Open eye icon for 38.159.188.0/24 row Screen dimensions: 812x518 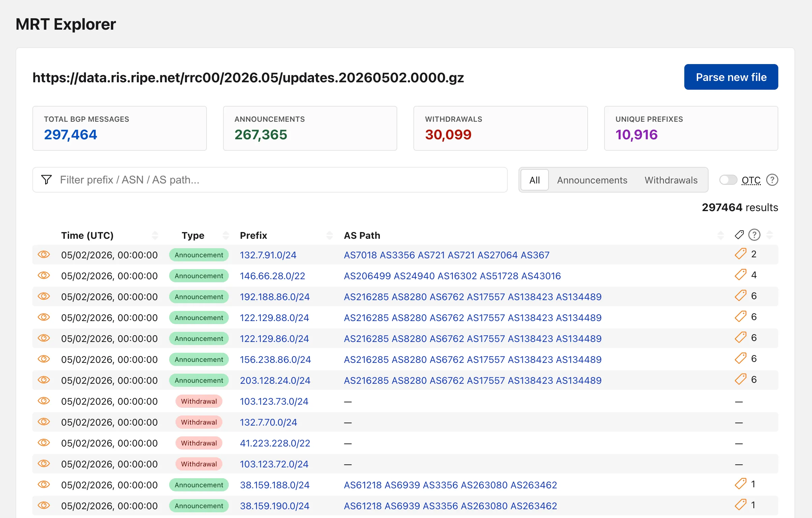44,485
